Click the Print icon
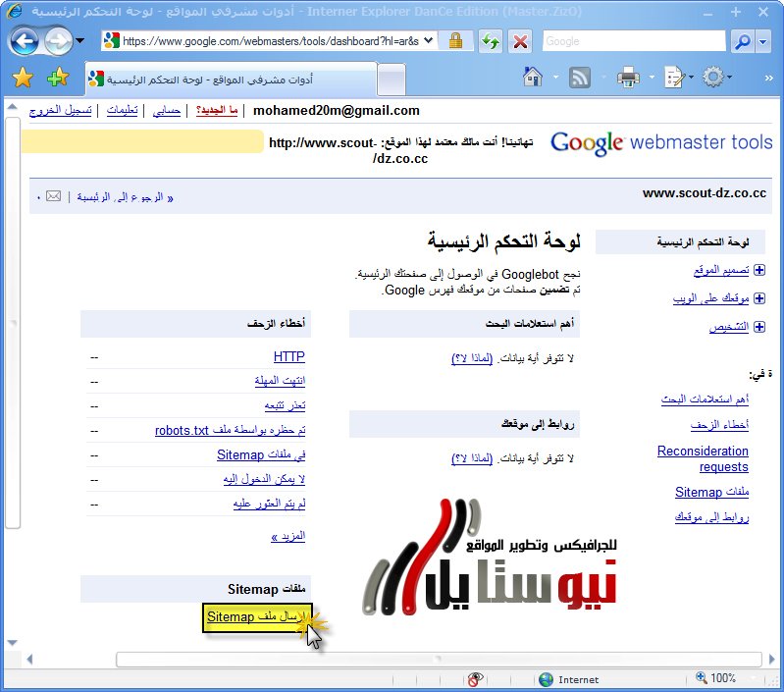Screen dimensions: 784x692 pyautogui.click(x=628, y=78)
